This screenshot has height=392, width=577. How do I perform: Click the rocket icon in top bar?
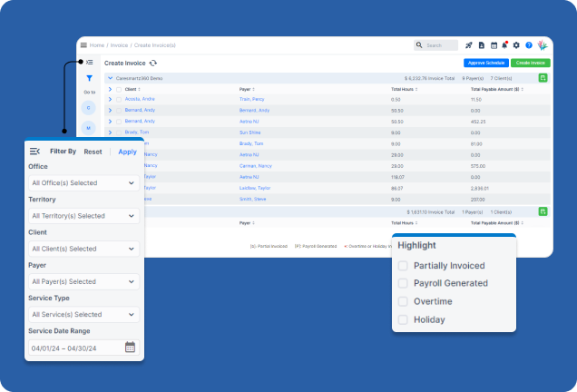pos(469,44)
